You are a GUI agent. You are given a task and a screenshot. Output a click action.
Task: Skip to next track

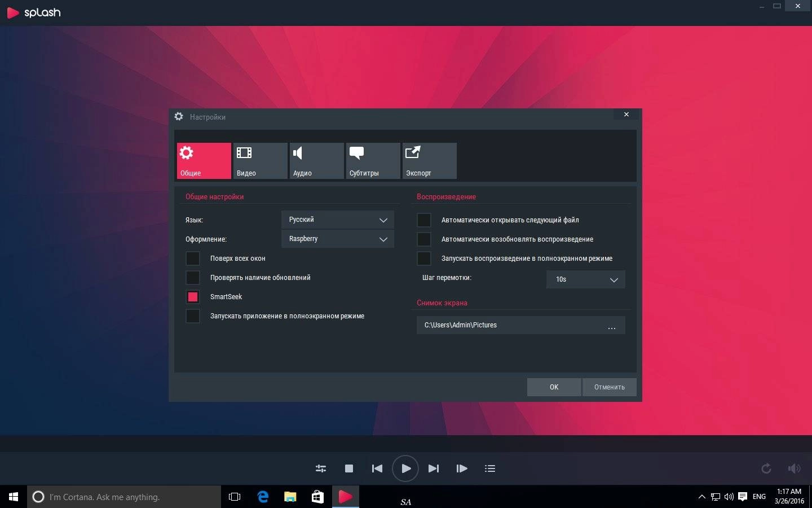pyautogui.click(x=434, y=468)
